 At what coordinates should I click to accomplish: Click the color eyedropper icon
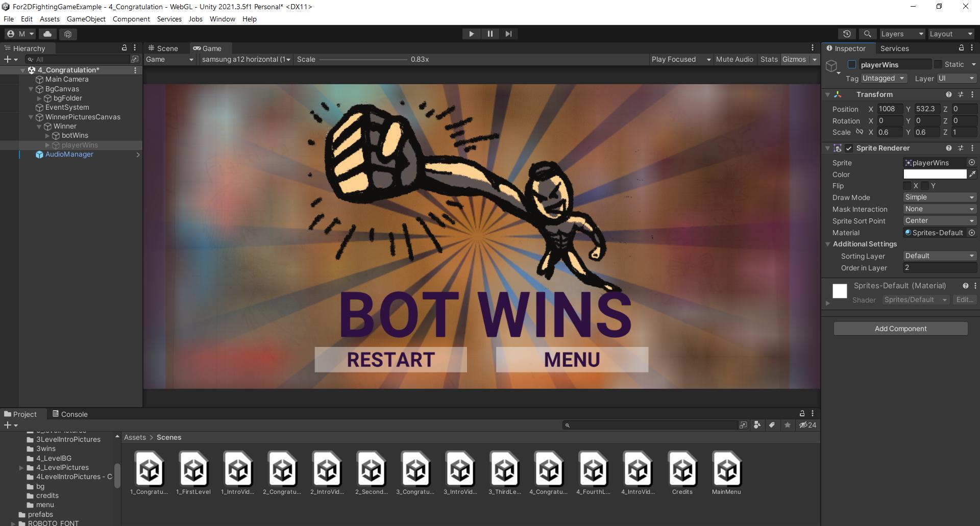972,174
